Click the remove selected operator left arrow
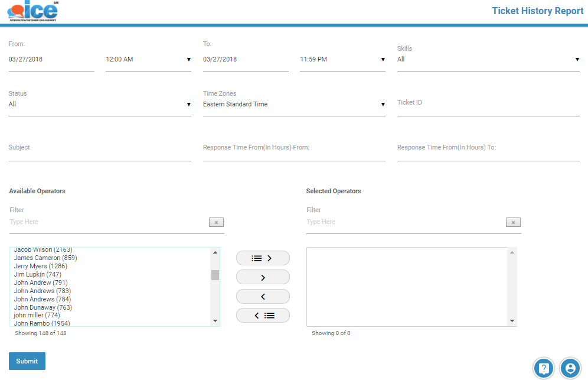The image size is (588, 380). 263,296
